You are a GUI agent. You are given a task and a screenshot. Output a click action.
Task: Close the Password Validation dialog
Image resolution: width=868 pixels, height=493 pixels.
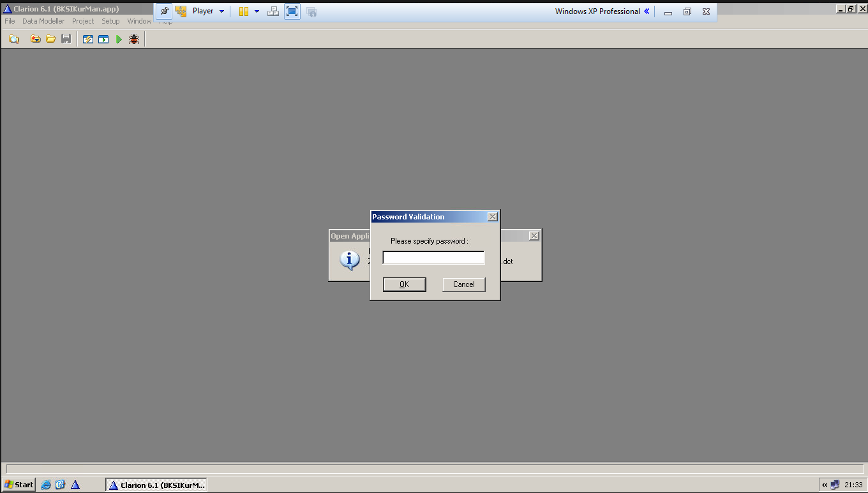tap(492, 217)
